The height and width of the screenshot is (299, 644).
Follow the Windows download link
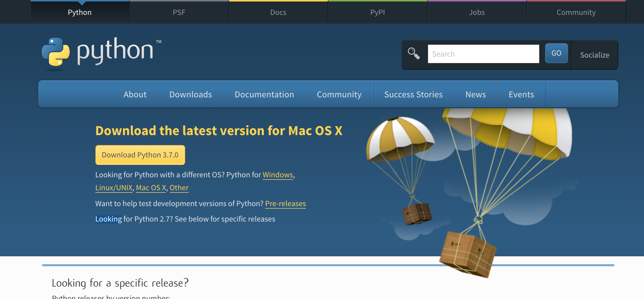click(x=278, y=175)
